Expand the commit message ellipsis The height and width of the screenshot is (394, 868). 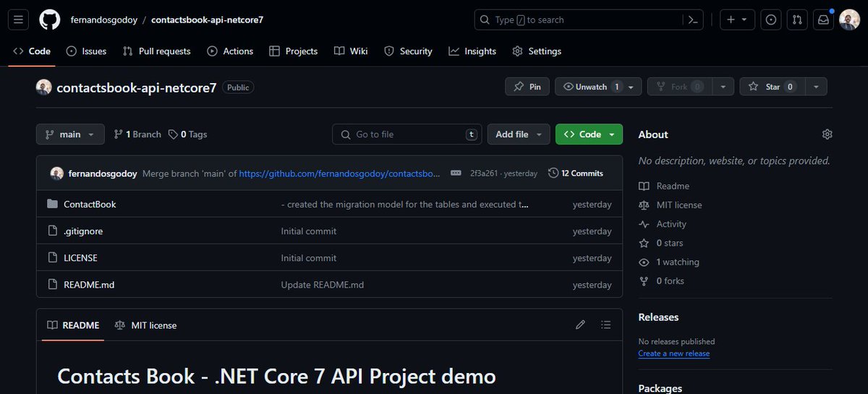[x=456, y=174]
